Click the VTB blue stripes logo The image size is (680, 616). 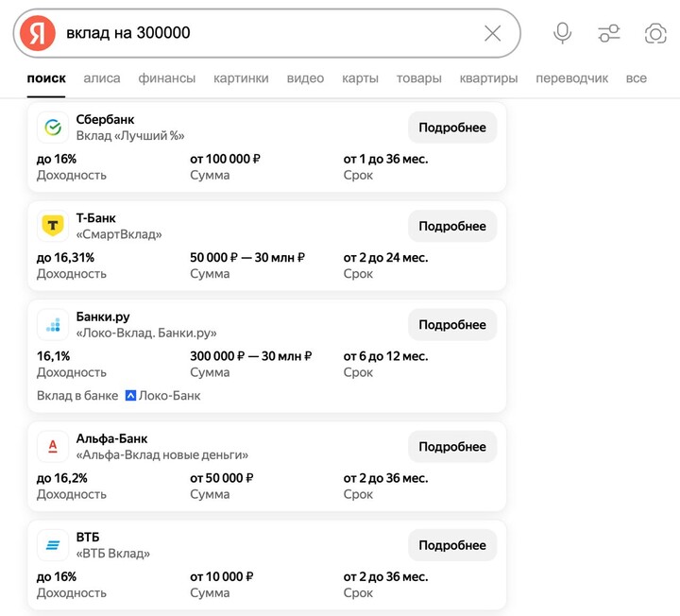point(53,545)
